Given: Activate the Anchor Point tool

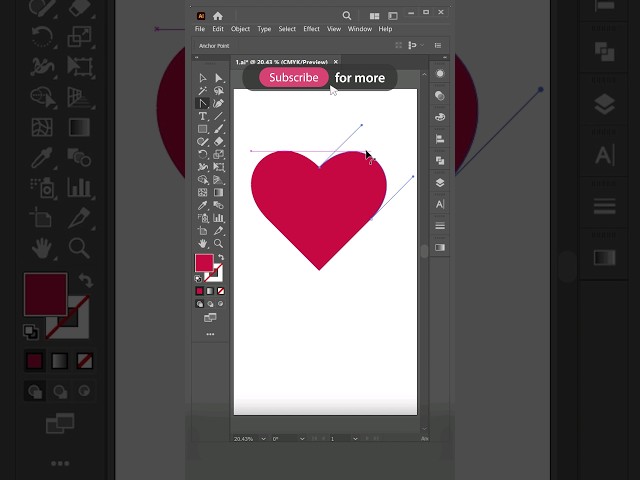Looking at the screenshot, I should pyautogui.click(x=202, y=103).
